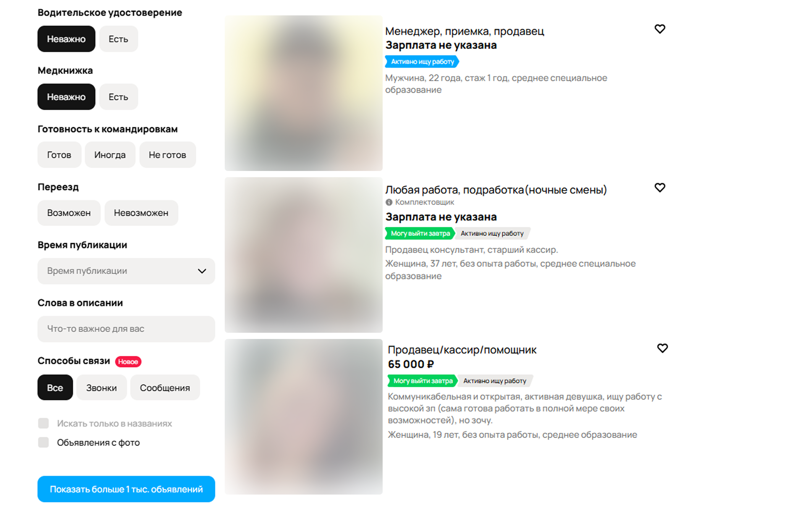812x520 pixels.
Task: Choose Звонки contact method
Action: tap(102, 388)
